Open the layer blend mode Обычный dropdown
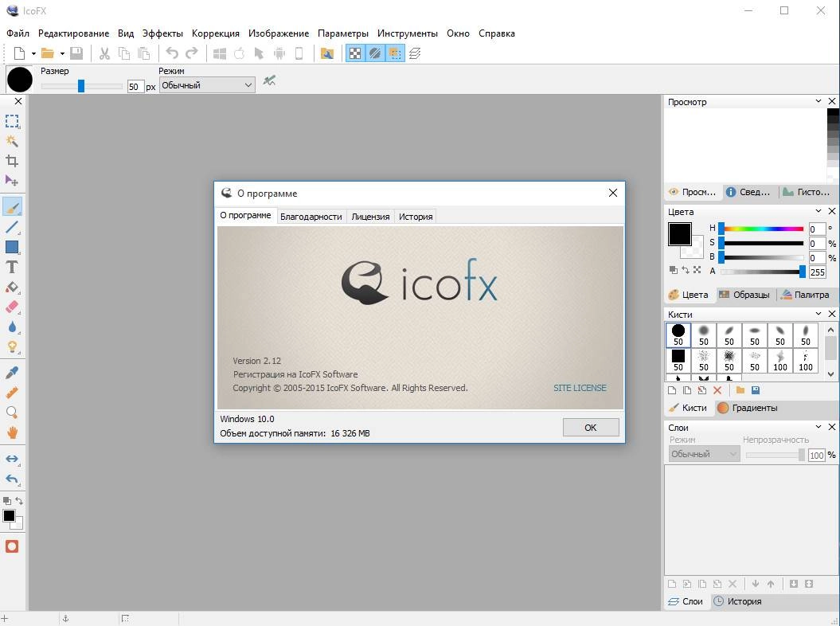This screenshot has height=626, width=840. pos(704,454)
